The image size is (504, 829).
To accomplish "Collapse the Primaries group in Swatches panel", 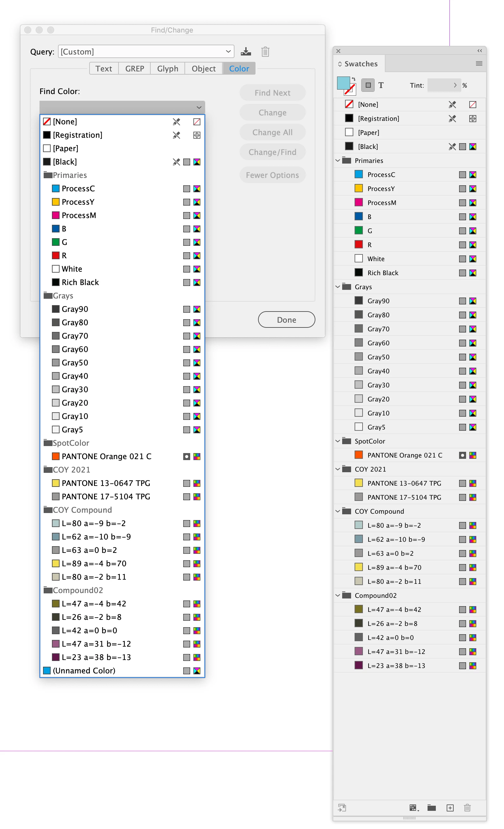I will 338,160.
